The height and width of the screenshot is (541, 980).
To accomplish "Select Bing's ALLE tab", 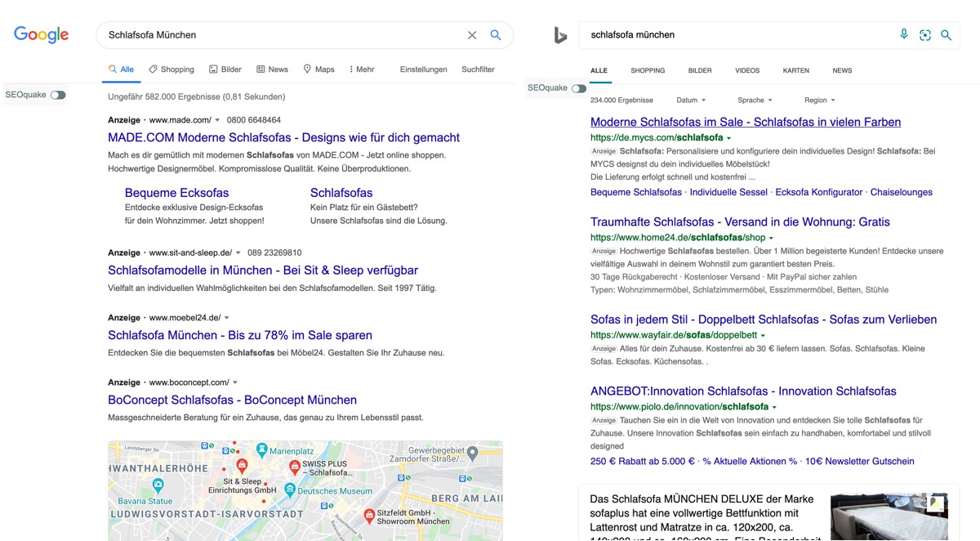I will (x=599, y=71).
